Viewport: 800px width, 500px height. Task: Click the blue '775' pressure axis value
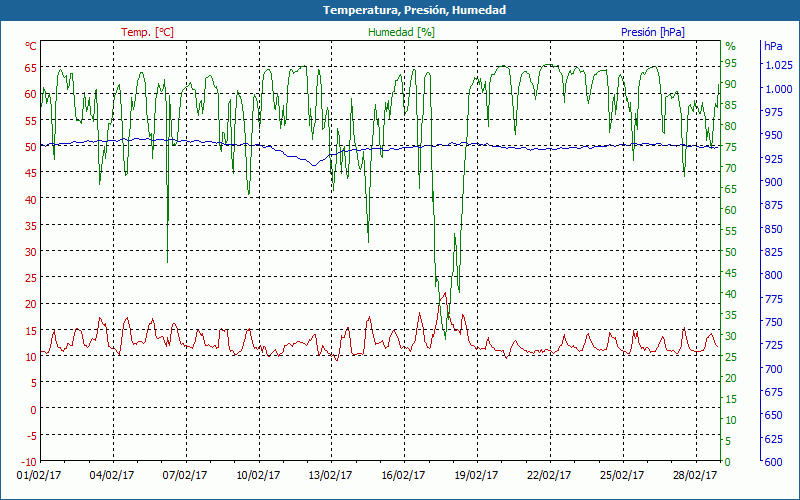(x=773, y=298)
